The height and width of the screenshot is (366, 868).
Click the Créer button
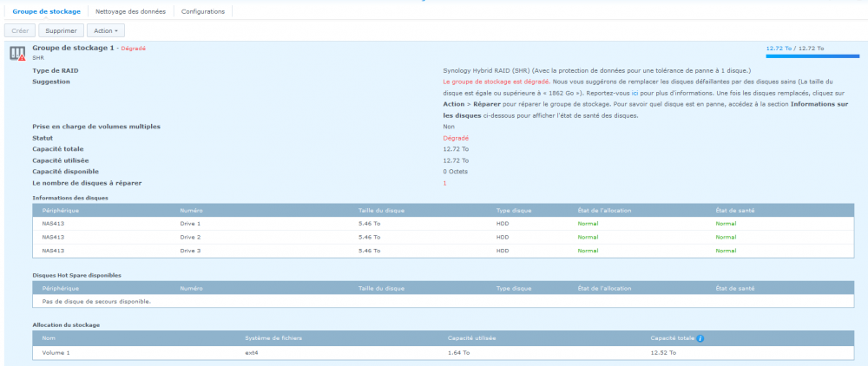point(21,30)
